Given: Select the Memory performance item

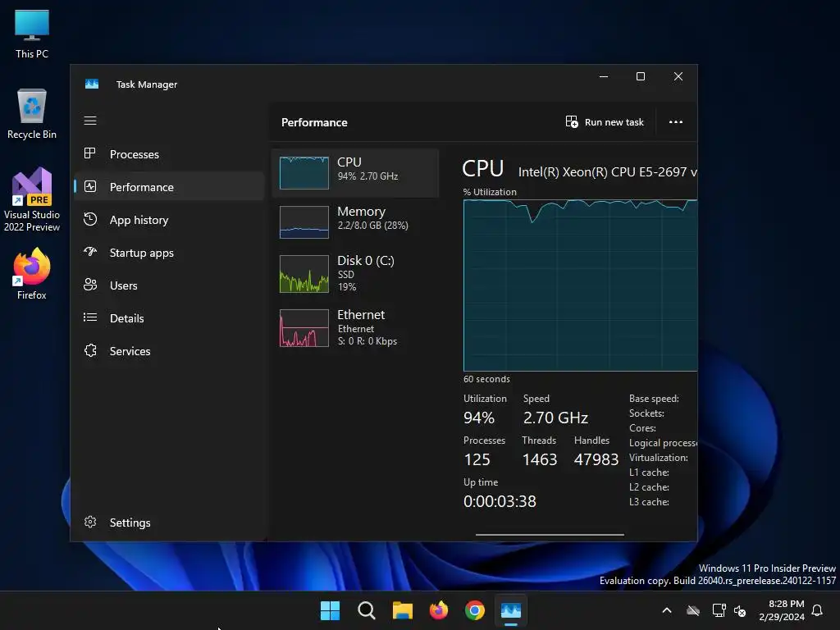Looking at the screenshot, I should coord(355,221).
